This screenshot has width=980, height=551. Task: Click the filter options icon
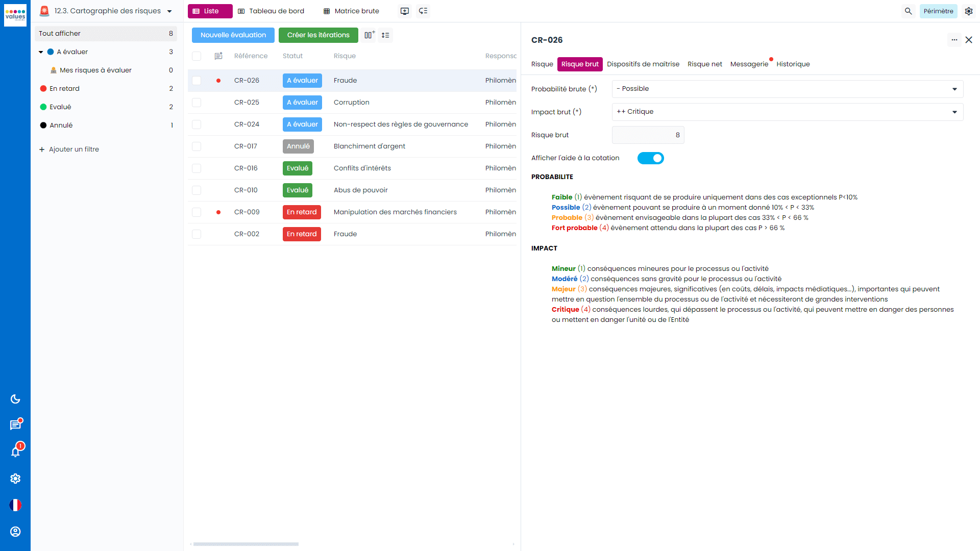tap(386, 35)
